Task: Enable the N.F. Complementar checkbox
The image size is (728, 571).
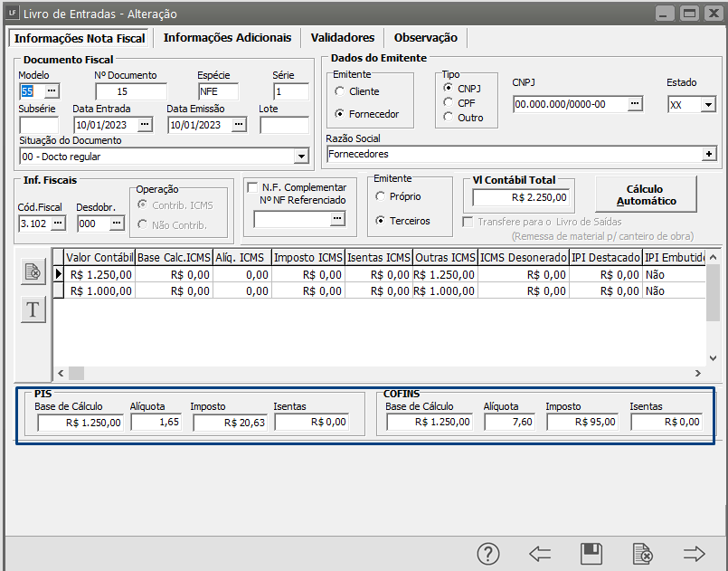Action: tap(252, 187)
